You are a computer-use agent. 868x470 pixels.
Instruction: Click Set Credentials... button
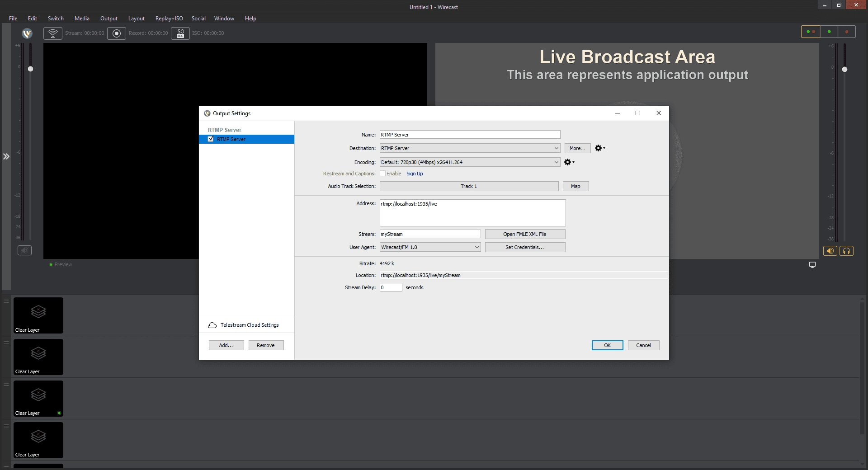[x=525, y=247]
